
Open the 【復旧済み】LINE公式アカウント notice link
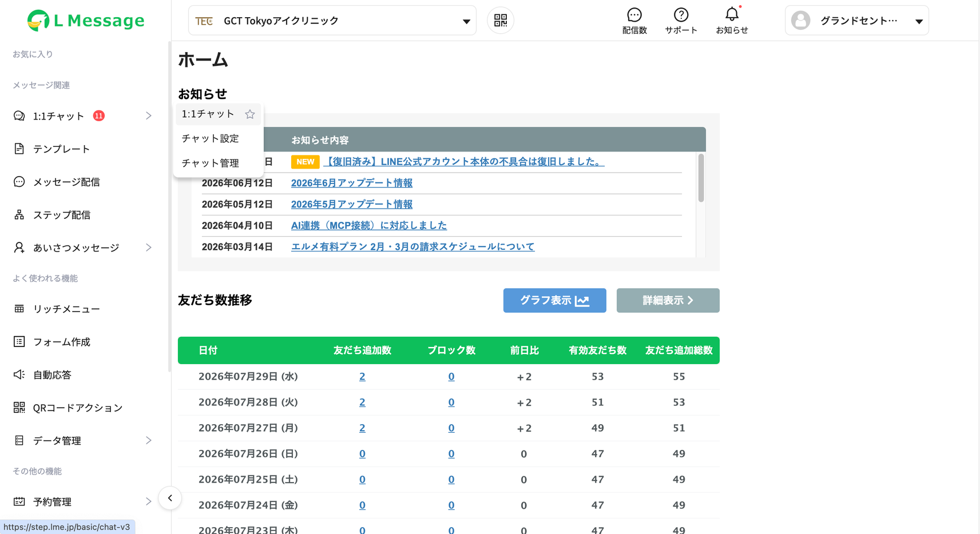coord(464,162)
